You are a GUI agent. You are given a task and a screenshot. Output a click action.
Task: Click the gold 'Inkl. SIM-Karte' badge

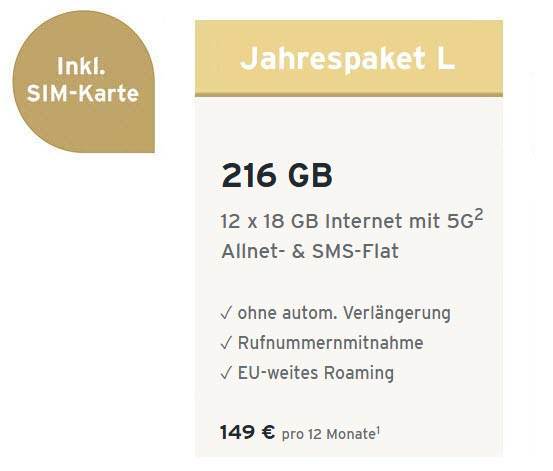click(x=84, y=81)
